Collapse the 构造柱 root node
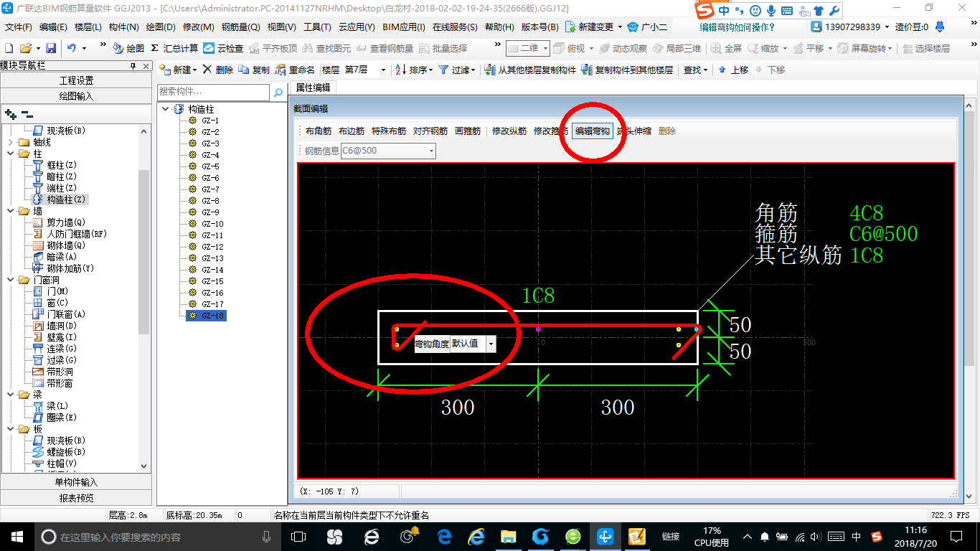 (166, 109)
